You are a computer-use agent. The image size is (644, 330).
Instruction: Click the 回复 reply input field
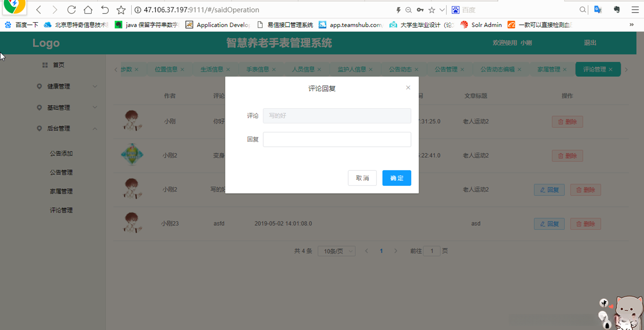(x=337, y=139)
